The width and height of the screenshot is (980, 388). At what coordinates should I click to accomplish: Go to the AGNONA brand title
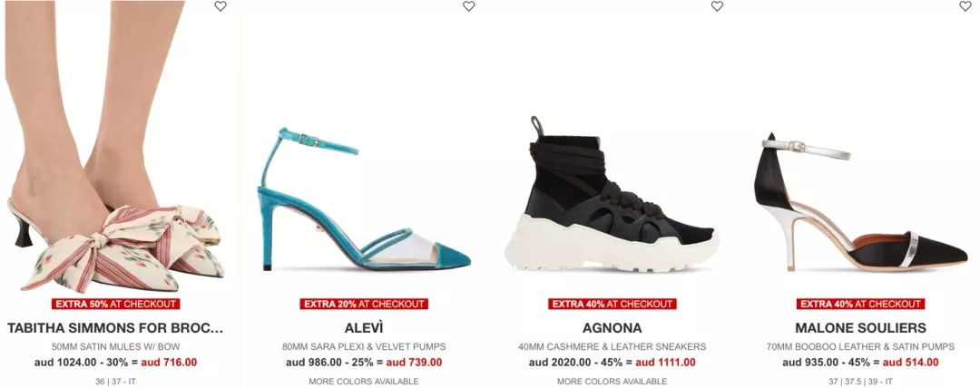612,328
